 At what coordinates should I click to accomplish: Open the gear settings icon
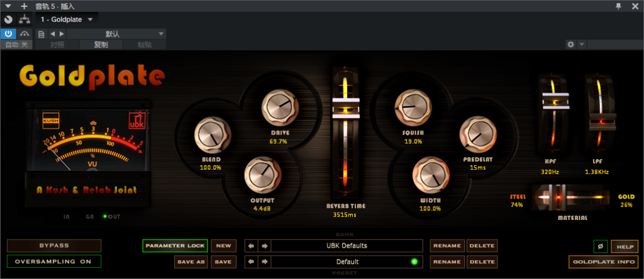570,45
